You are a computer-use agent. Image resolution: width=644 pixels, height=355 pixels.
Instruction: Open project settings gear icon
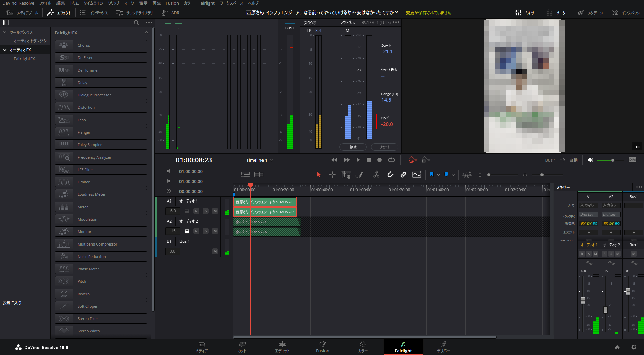click(x=634, y=347)
